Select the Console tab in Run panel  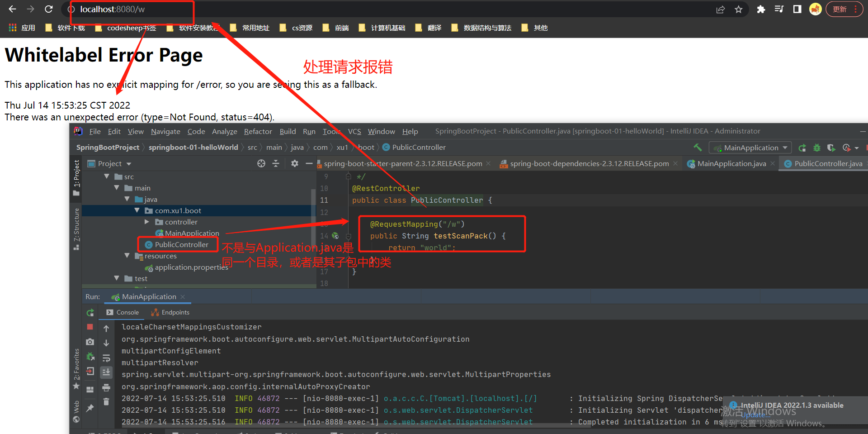point(123,312)
